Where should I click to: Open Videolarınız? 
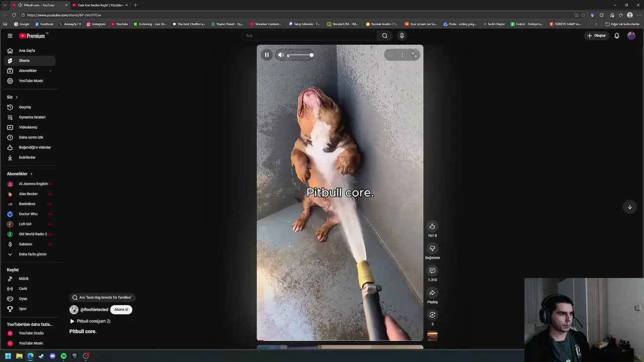coord(30,127)
